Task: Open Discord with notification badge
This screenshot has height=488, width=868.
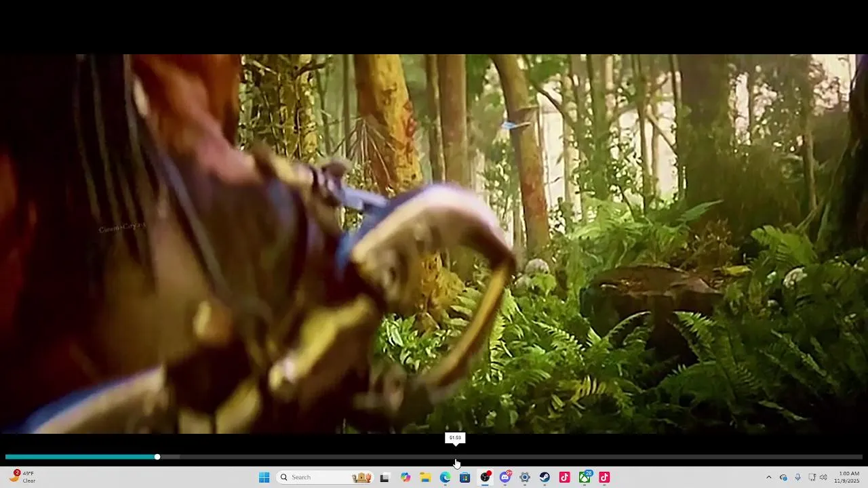Action: (x=505, y=477)
